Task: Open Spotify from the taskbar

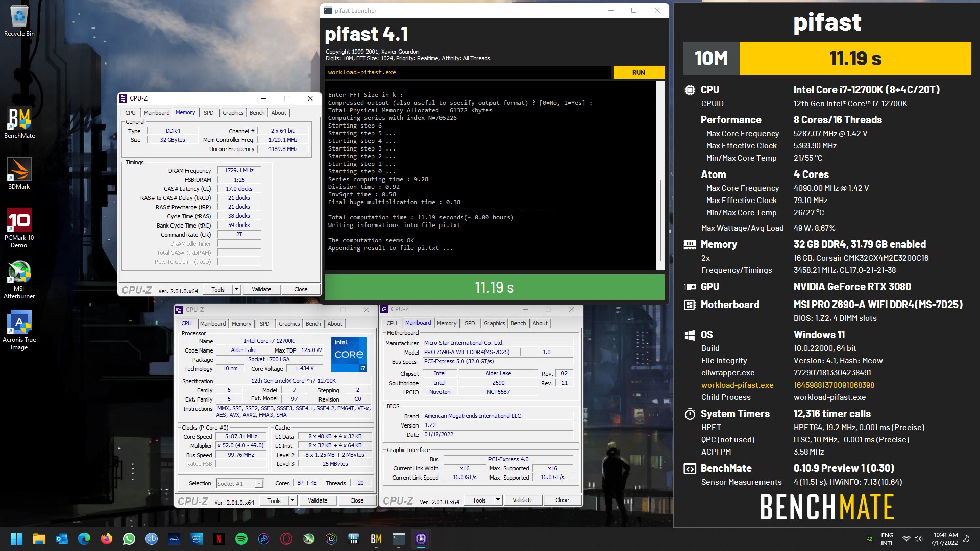Action: [x=241, y=539]
